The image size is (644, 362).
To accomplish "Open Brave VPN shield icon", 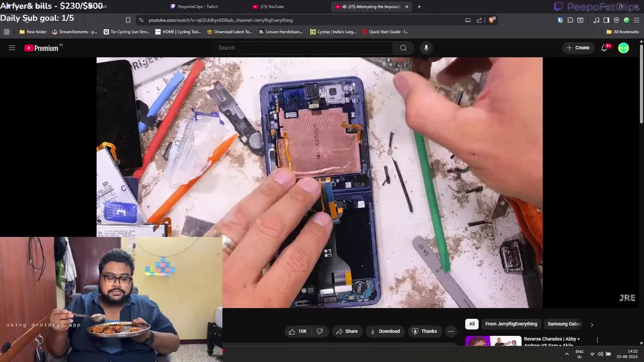I will 616,20.
